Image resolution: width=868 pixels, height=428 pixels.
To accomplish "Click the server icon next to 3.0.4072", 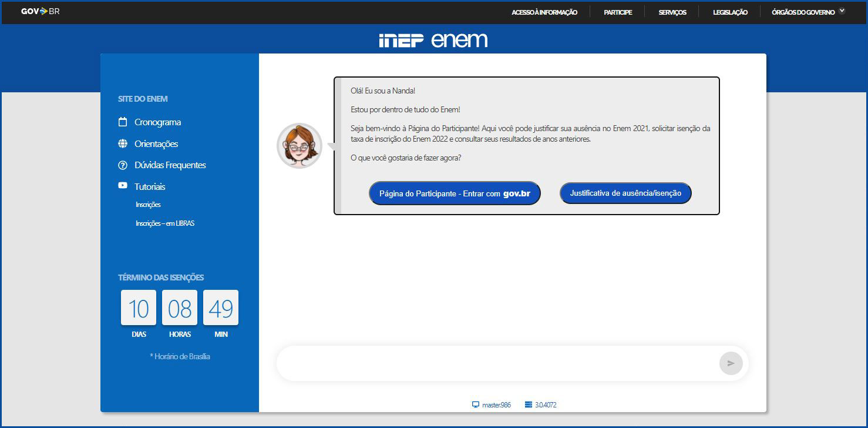I will (528, 405).
